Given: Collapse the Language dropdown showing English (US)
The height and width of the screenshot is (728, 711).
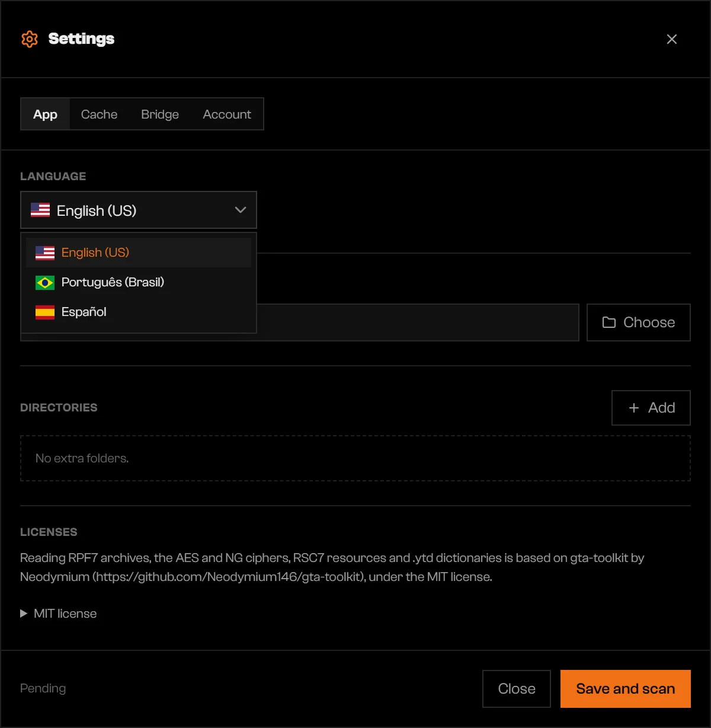Looking at the screenshot, I should coord(139,210).
